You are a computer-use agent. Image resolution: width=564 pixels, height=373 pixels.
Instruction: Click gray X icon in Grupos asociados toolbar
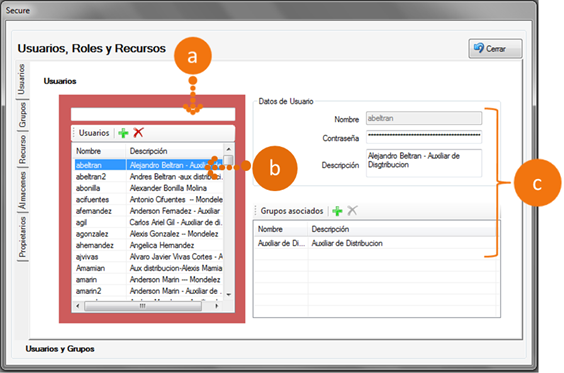pos(352,210)
